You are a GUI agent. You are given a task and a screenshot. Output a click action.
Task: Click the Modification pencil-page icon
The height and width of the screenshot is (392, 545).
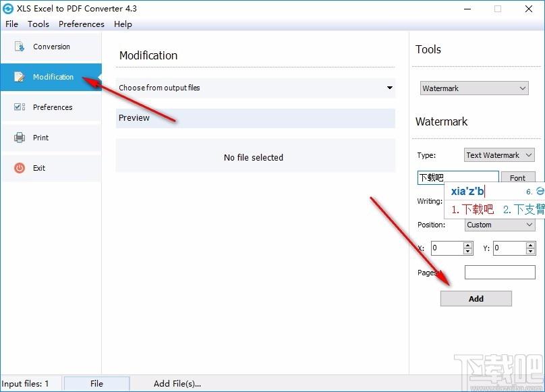(19, 76)
